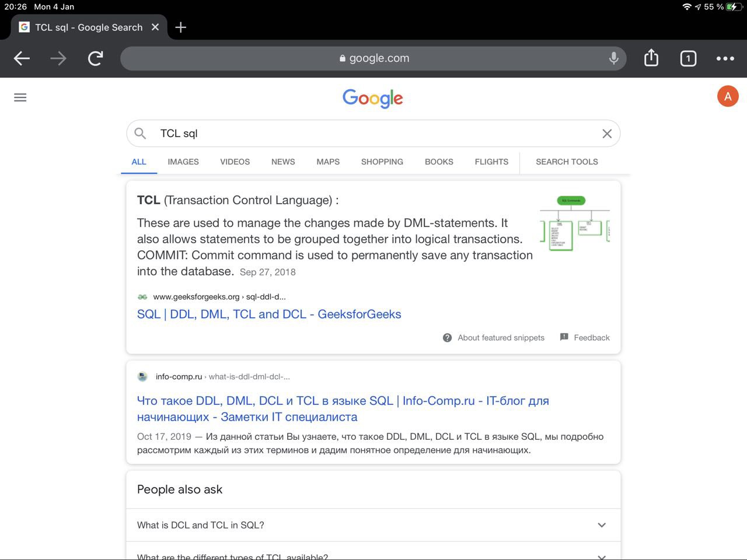Click the GeeksforGeeks favicon
This screenshot has height=560, width=747.
pyautogui.click(x=142, y=297)
